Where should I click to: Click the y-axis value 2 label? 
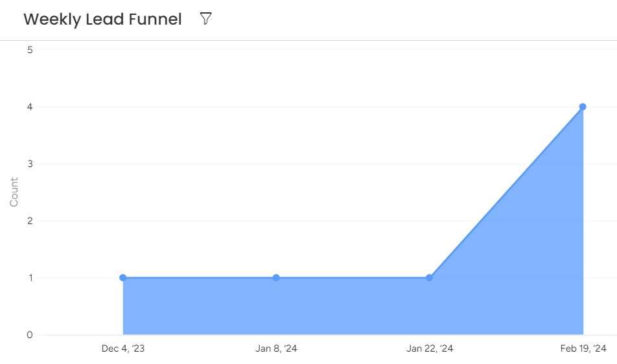pyautogui.click(x=30, y=221)
